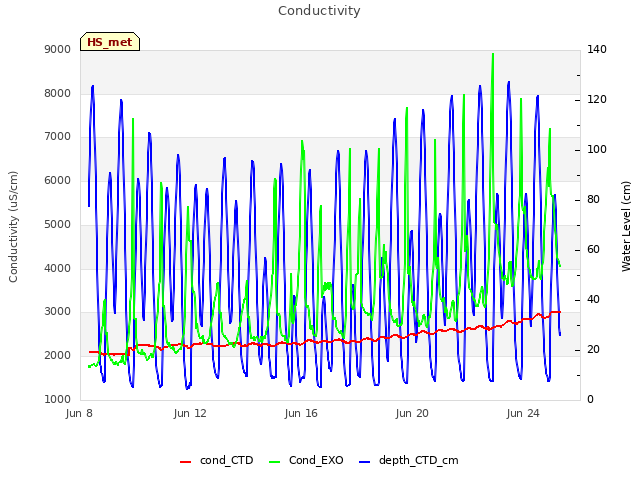Click the tallest green Cond_EXO peak near 9000
Screen dimensions: 640x480
[x=493, y=54]
